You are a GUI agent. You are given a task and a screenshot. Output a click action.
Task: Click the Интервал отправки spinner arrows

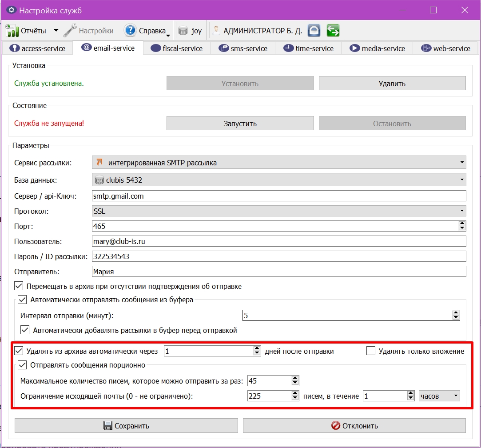click(x=456, y=315)
